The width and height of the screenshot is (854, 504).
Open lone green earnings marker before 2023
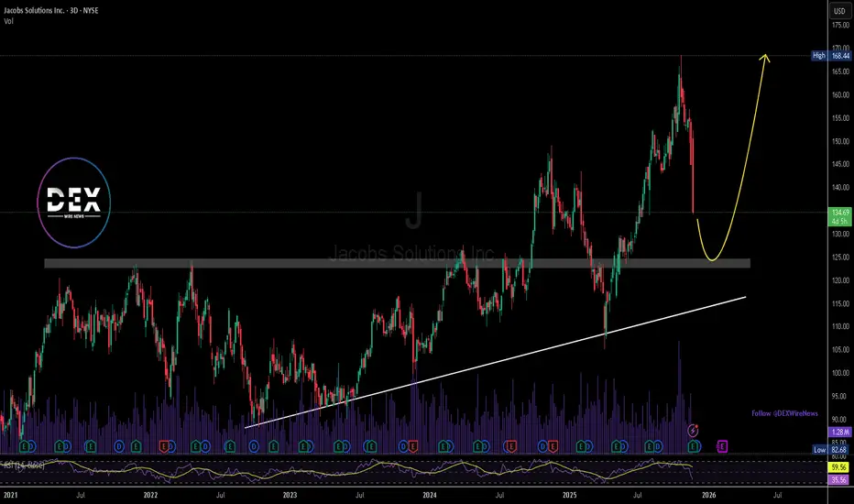[x=273, y=447]
